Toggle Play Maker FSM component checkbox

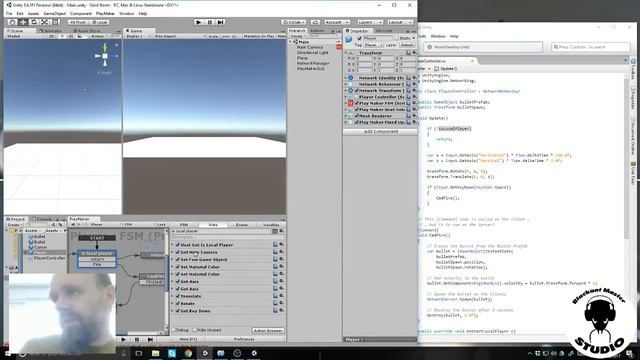(x=356, y=103)
